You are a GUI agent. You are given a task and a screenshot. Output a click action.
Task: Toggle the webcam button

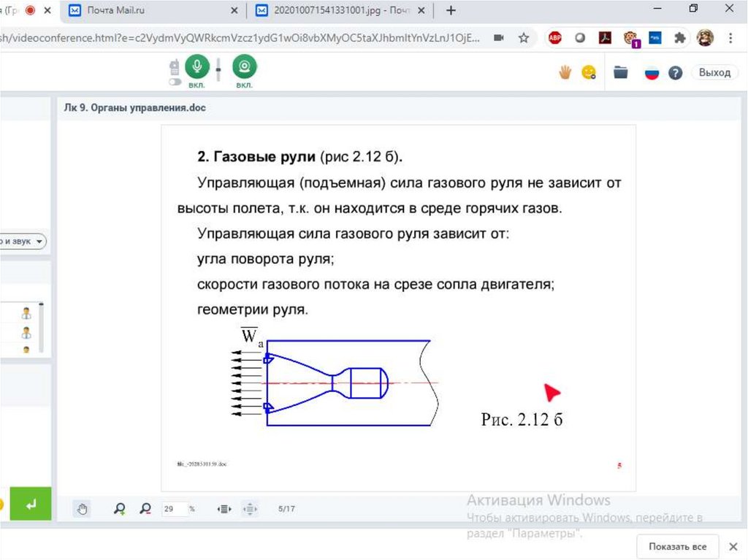click(x=244, y=67)
